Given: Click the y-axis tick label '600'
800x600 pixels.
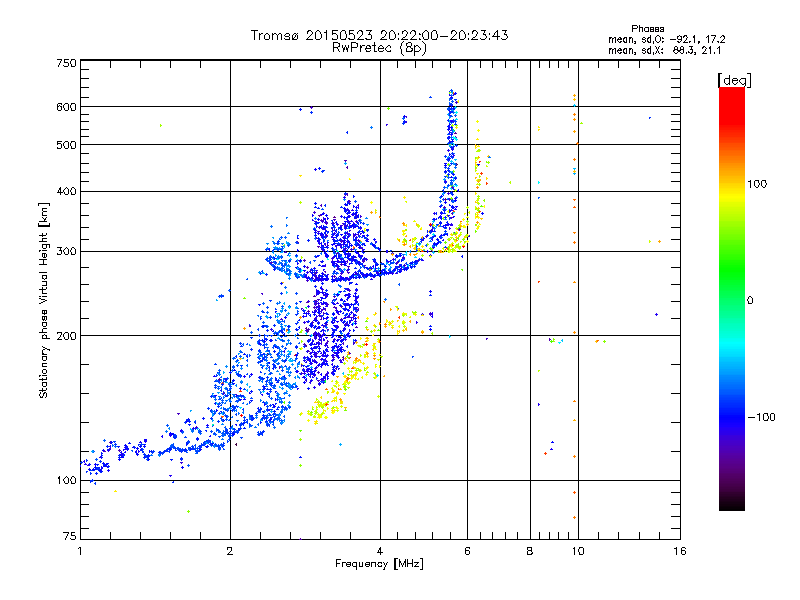Looking at the screenshot, I should pyautogui.click(x=66, y=107).
